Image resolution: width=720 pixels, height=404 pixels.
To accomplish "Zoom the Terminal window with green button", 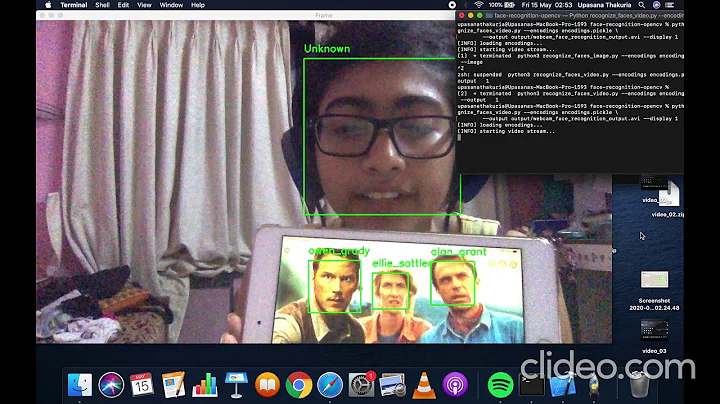I will click(x=480, y=16).
